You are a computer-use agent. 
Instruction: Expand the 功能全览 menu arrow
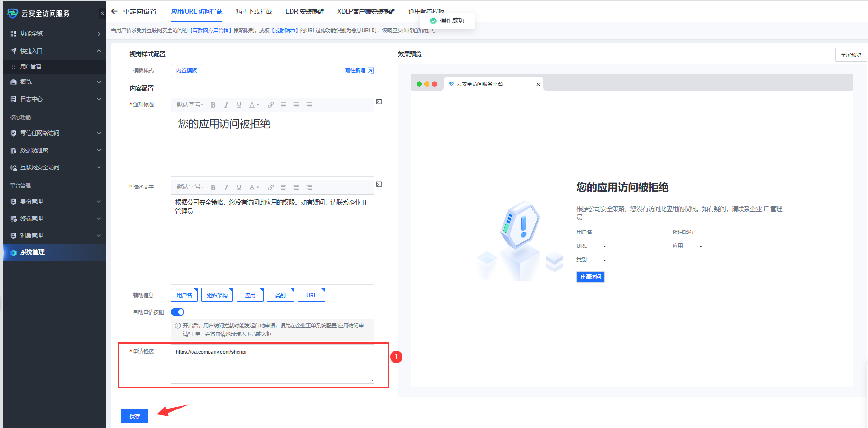tap(99, 34)
